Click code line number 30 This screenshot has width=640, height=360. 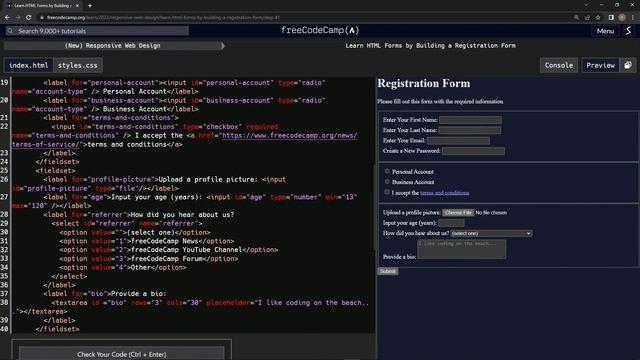4,232
